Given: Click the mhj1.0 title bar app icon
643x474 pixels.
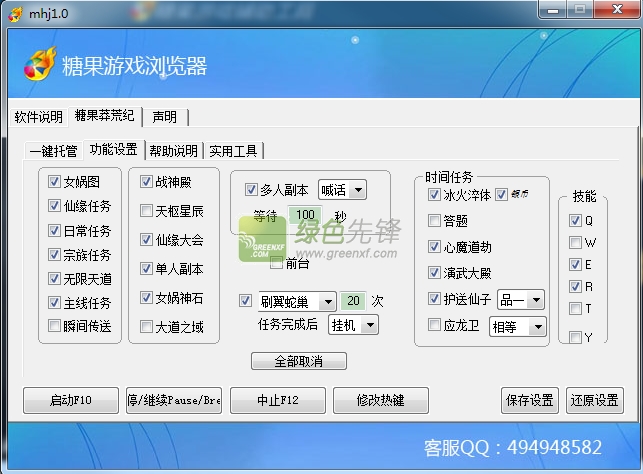Looking at the screenshot, I should [x=16, y=14].
